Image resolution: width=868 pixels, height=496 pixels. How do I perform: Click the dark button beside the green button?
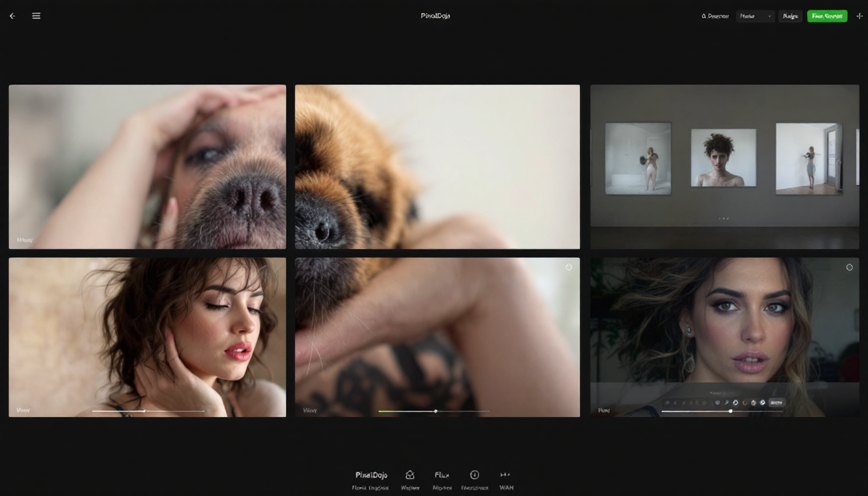click(790, 16)
